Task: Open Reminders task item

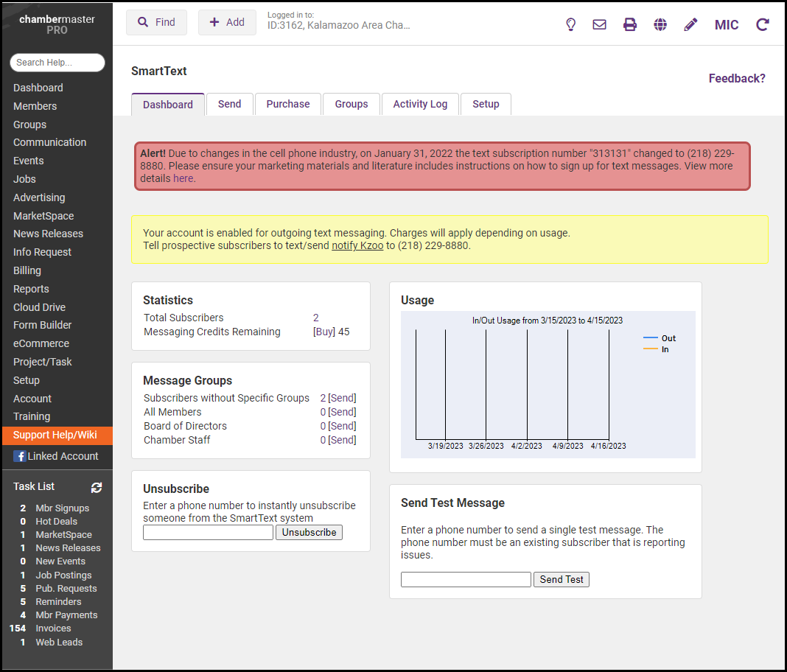Action: coord(58,602)
